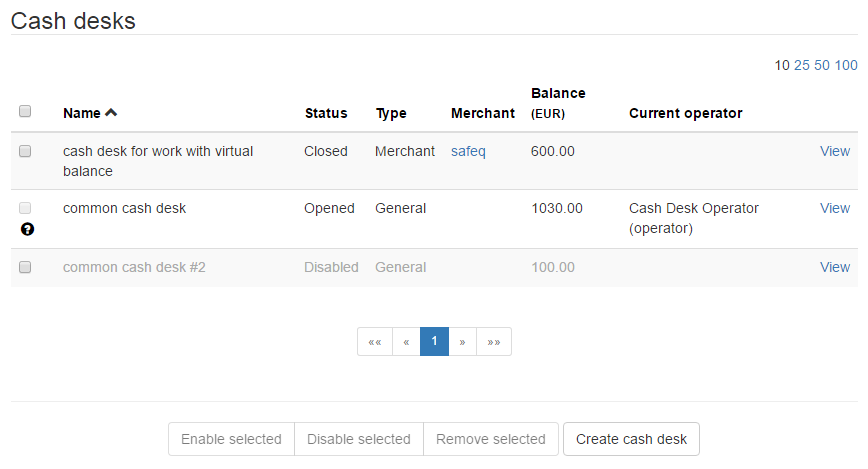Show 50 items per page
Viewport: 868px width, 469px height.
[x=822, y=65]
